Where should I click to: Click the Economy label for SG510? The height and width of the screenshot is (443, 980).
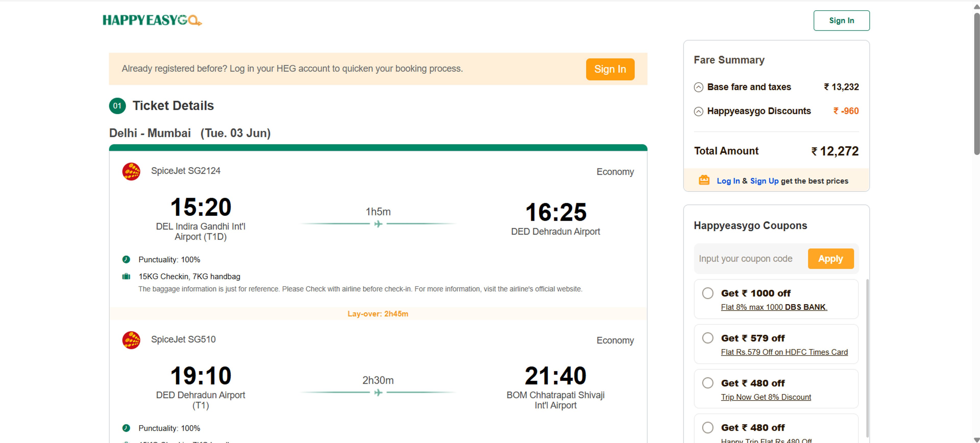click(615, 340)
